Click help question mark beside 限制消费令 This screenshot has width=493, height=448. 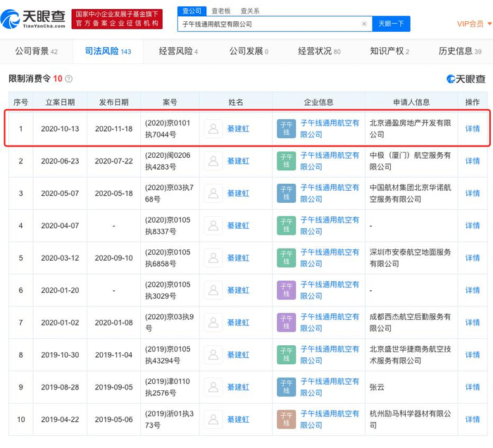pyautogui.click(x=68, y=79)
